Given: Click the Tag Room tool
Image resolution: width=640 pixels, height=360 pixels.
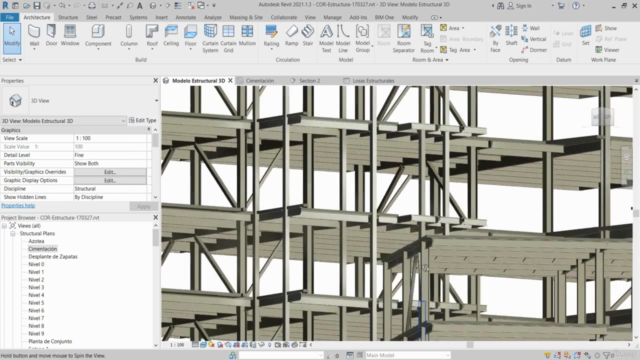Looking at the screenshot, I should coord(427,38).
